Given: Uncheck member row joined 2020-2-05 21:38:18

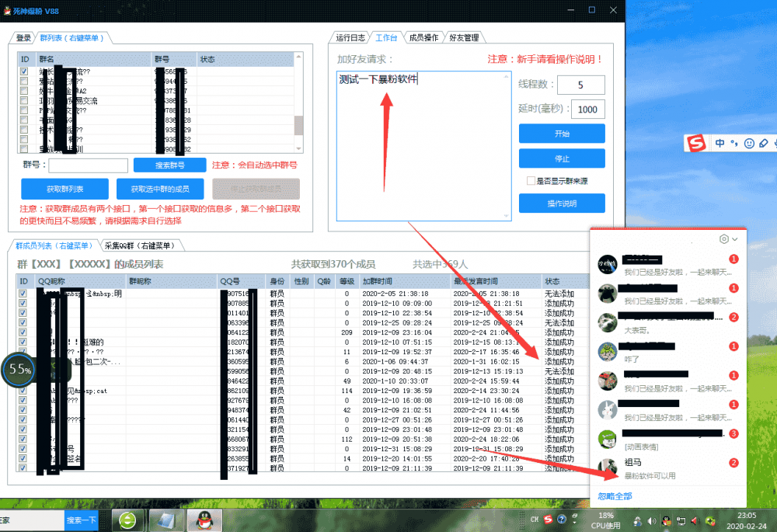Looking at the screenshot, I should [23, 294].
